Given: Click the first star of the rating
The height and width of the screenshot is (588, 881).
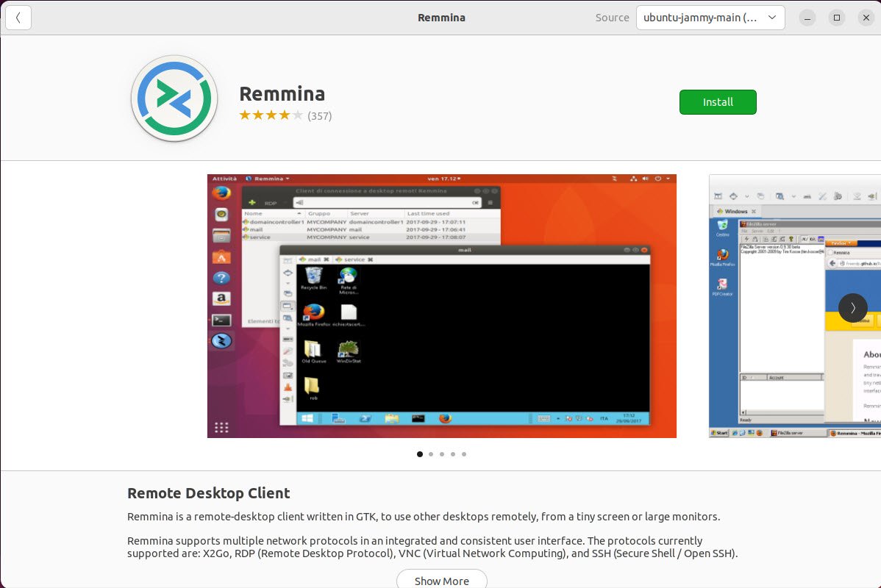Looking at the screenshot, I should [x=244, y=115].
